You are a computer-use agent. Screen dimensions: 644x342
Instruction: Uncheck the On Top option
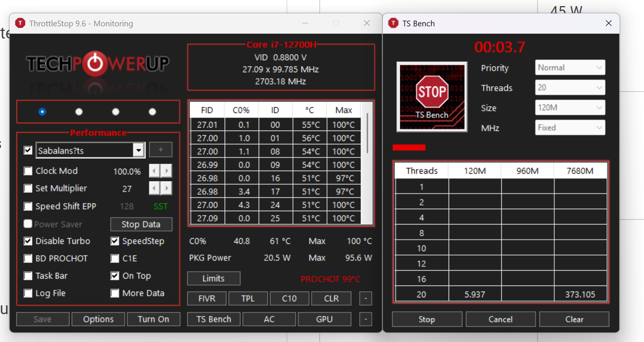point(115,276)
